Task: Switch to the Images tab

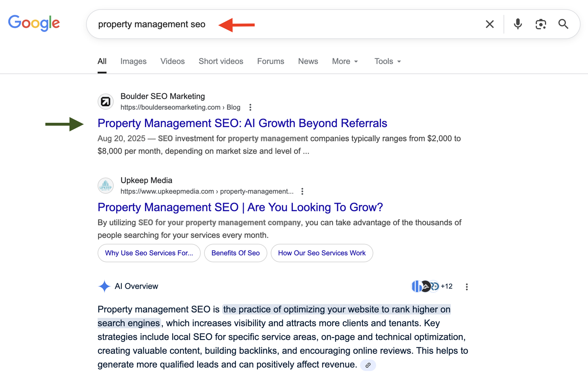Action: click(133, 62)
